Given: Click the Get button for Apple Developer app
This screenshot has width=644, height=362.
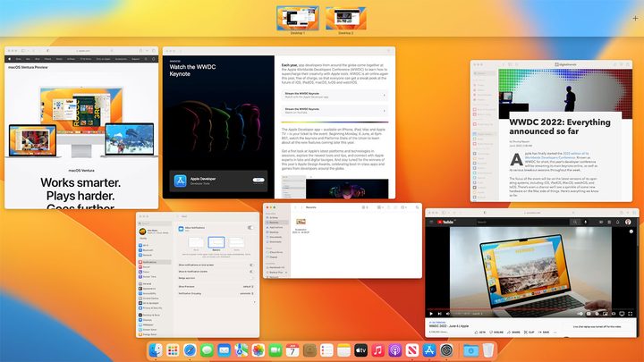Looking at the screenshot, I should point(258,181).
